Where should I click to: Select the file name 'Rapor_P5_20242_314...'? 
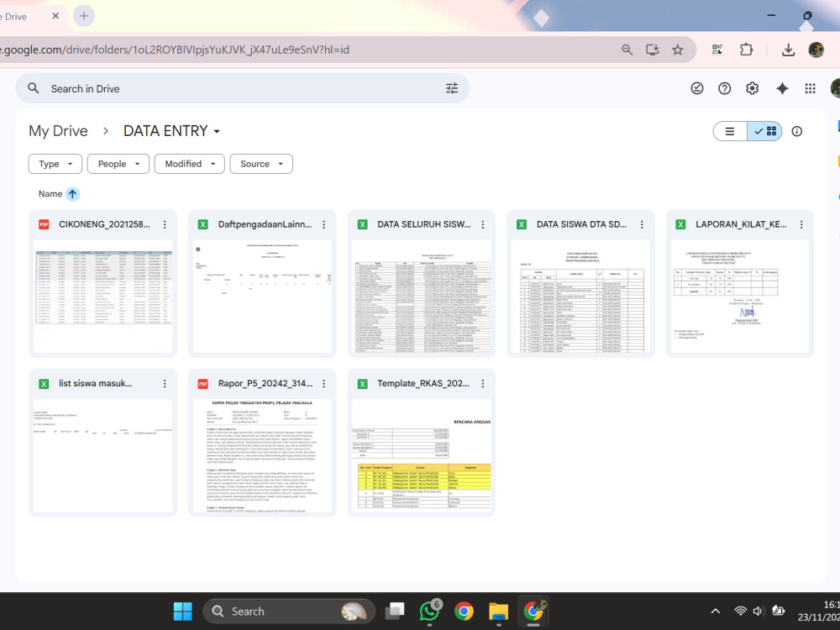[x=265, y=384]
